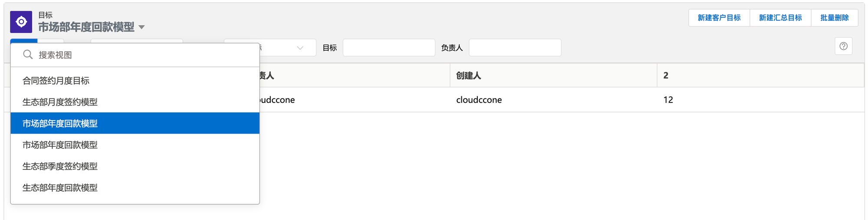Open the help question mark icon
This screenshot has height=220, width=868.
tap(843, 46)
